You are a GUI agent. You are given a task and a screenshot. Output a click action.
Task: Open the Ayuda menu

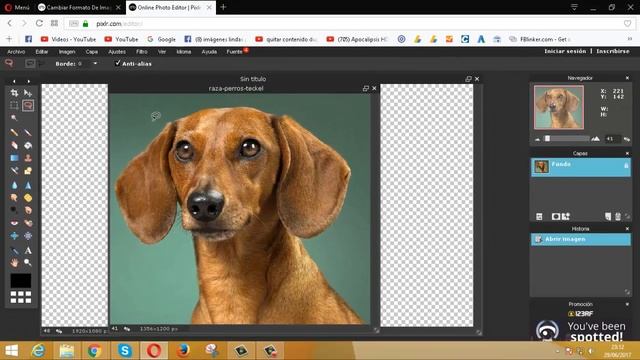(x=209, y=52)
